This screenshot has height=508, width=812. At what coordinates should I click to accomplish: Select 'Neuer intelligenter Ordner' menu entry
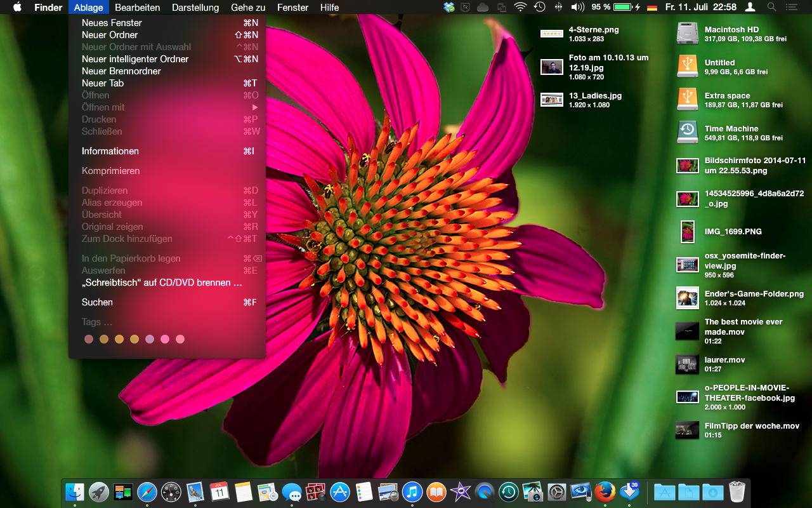(135, 59)
